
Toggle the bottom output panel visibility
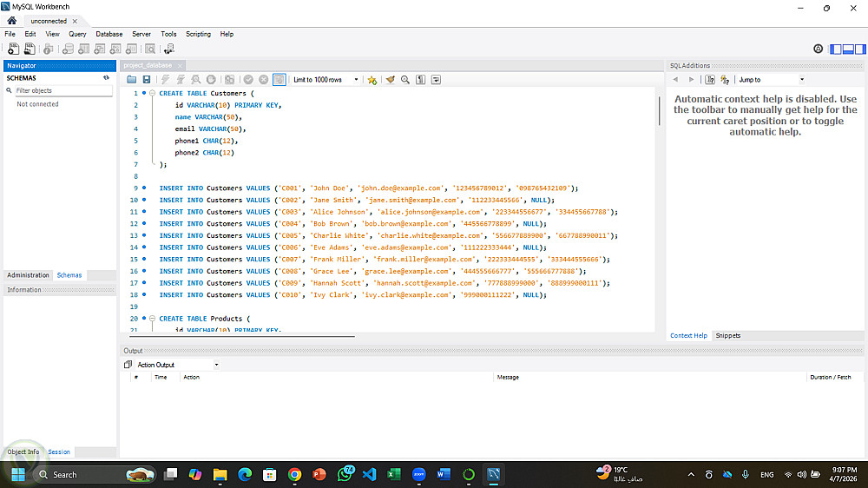848,49
